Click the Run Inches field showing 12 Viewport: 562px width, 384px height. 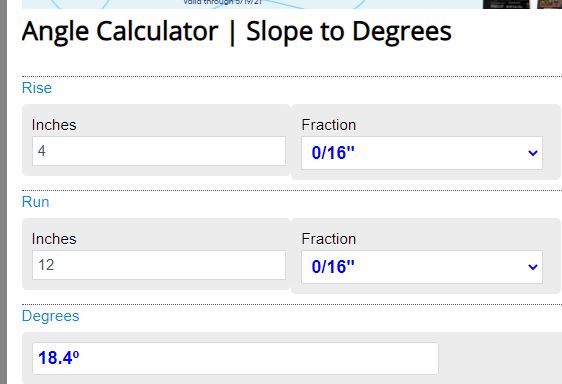click(x=159, y=265)
